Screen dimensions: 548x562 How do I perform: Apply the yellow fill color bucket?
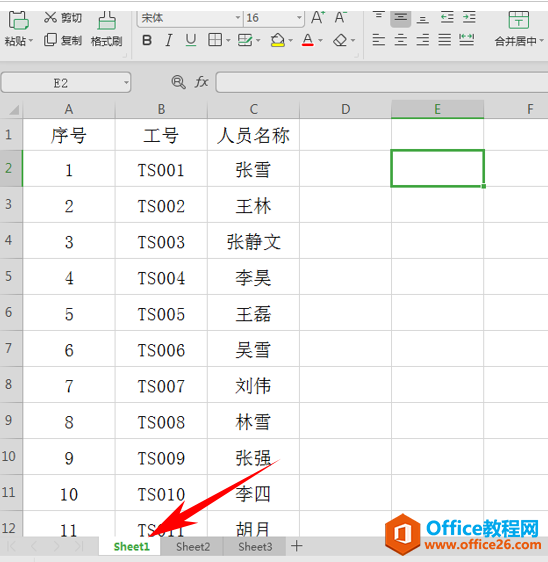(277, 40)
